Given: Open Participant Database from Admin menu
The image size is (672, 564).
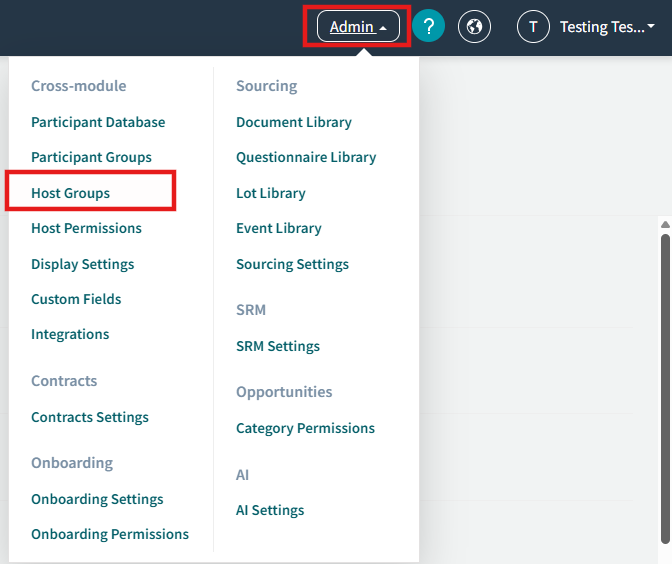Looking at the screenshot, I should point(98,122).
